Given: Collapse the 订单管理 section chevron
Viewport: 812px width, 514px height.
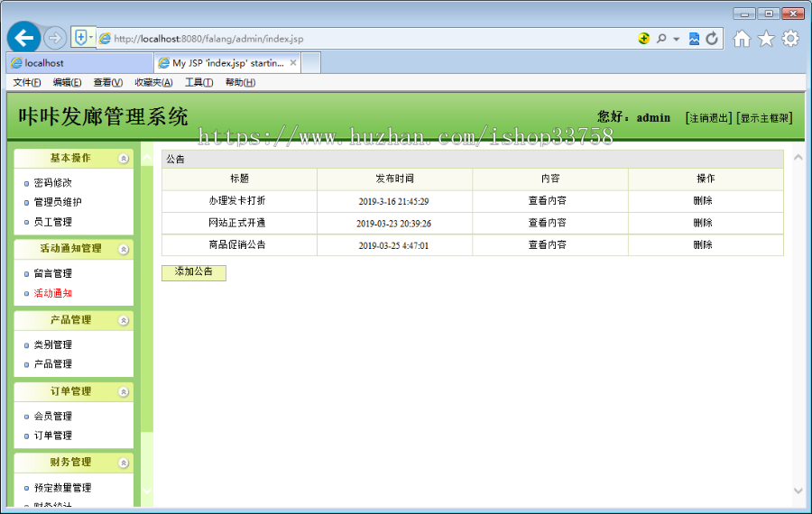Looking at the screenshot, I should (124, 392).
